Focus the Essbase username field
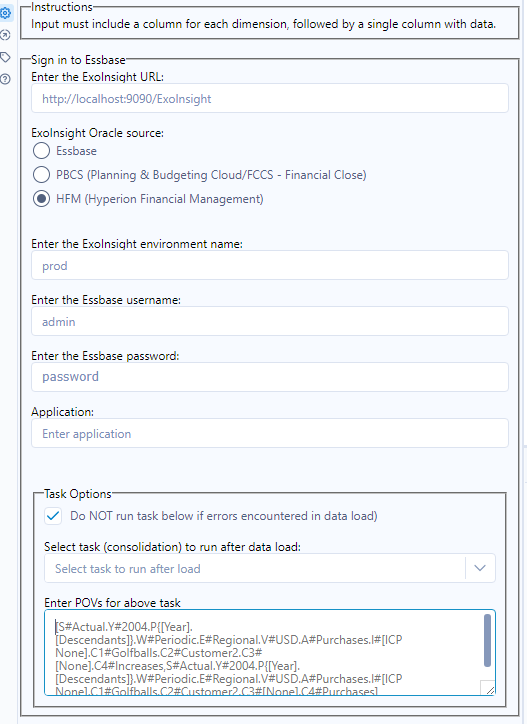Image resolution: width=527 pixels, height=724 pixels. pos(270,321)
